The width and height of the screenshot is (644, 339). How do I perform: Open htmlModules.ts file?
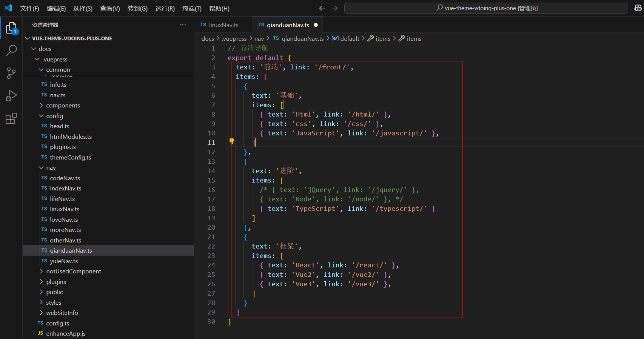pos(108,137)
